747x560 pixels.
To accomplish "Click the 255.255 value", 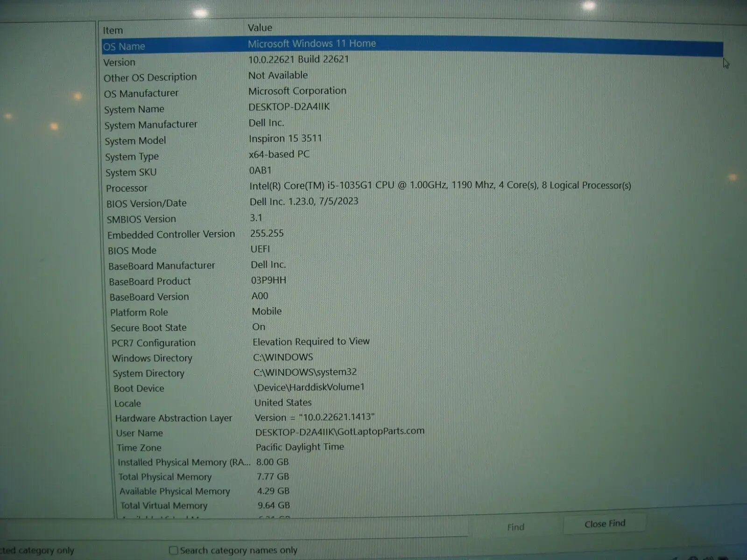I will (267, 233).
